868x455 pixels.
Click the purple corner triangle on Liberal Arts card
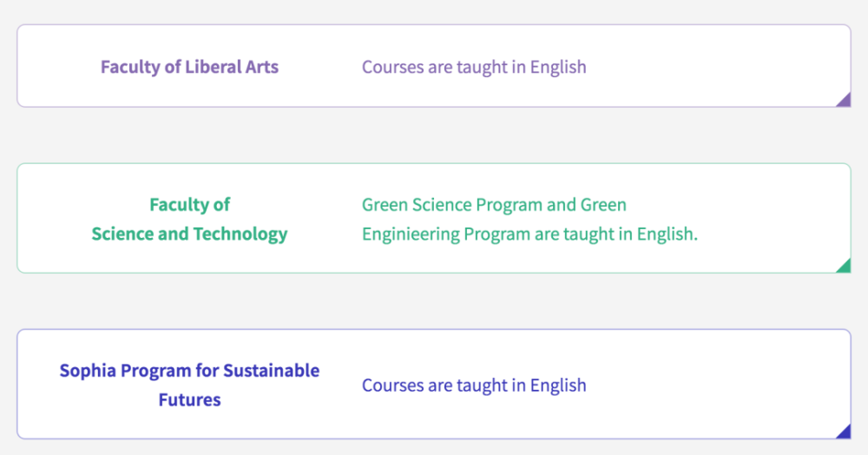pyautogui.click(x=845, y=101)
